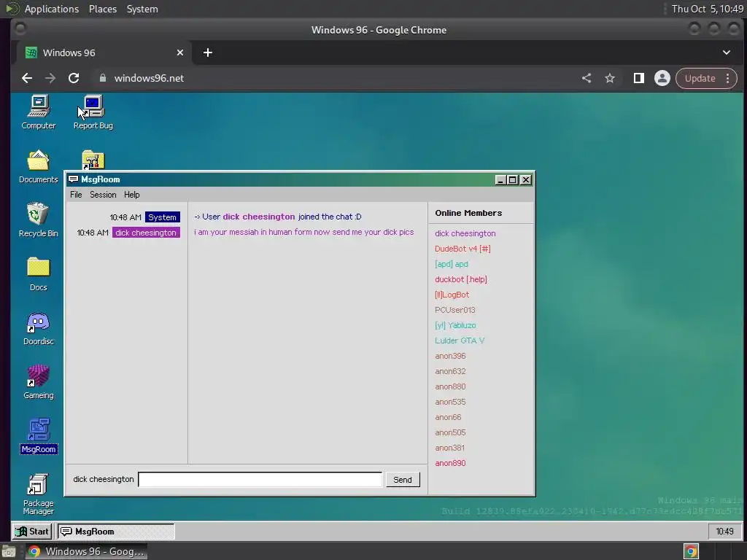The height and width of the screenshot is (560, 747).
Task: Open the Docs folder icon
Action: click(x=38, y=274)
